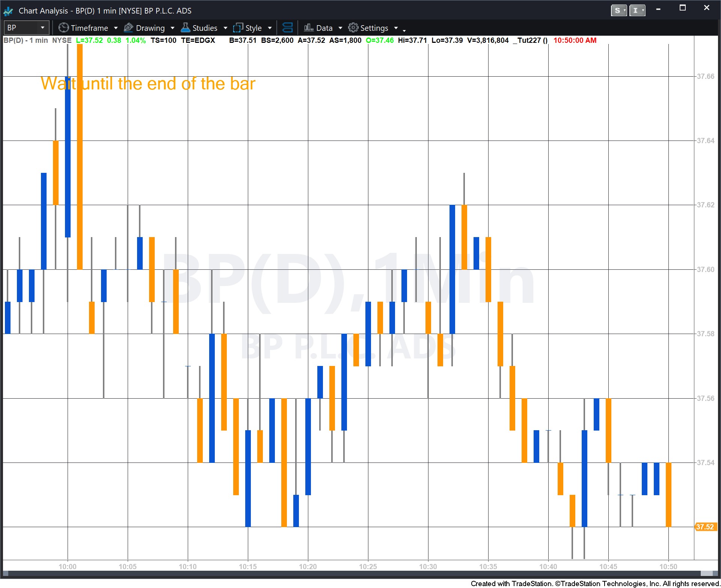Image resolution: width=721 pixels, height=588 pixels.
Task: Click the 10:05 time axis label
Action: click(x=128, y=567)
